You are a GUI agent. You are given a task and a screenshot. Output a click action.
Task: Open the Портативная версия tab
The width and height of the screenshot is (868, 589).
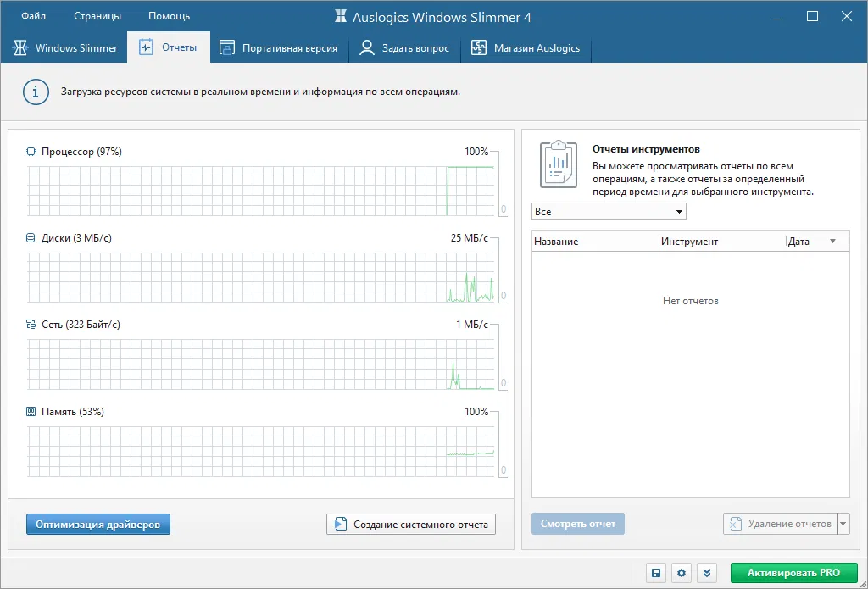278,47
